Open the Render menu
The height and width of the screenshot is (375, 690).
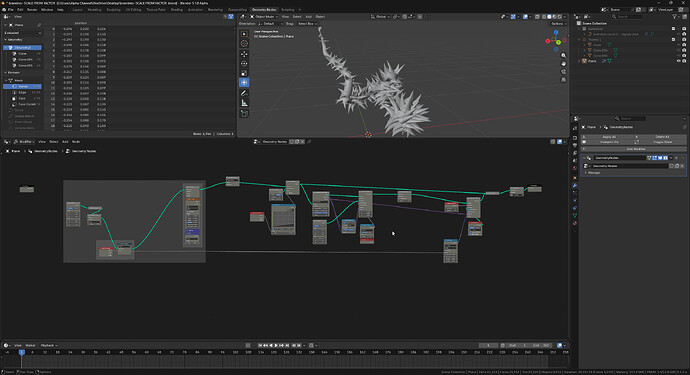tap(32, 9)
